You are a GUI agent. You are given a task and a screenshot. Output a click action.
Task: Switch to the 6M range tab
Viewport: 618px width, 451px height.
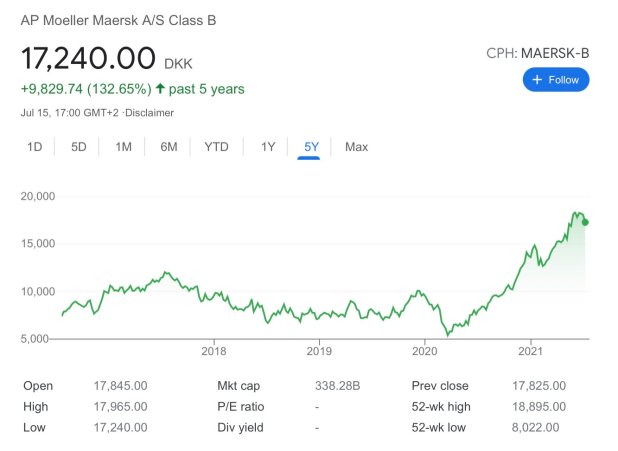pos(169,147)
